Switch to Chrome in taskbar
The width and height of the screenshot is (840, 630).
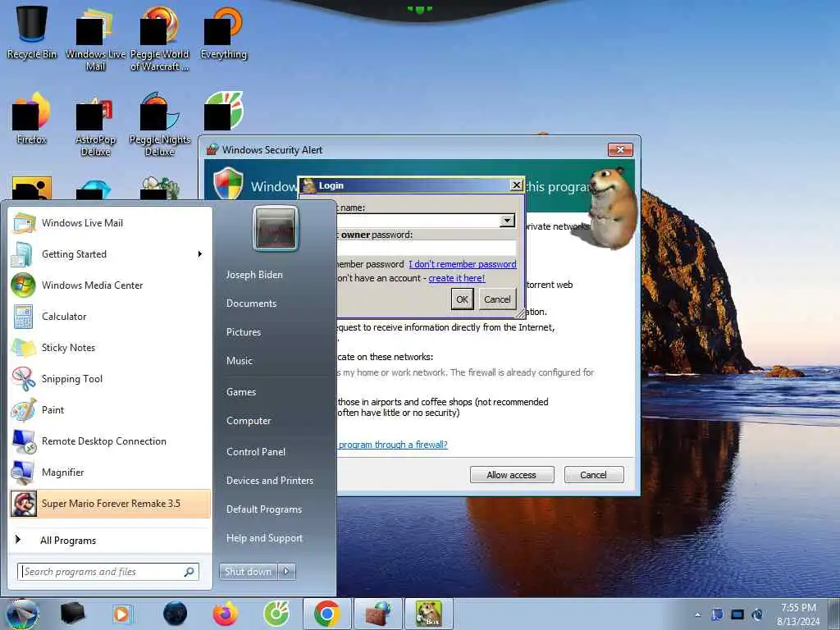pos(327,614)
